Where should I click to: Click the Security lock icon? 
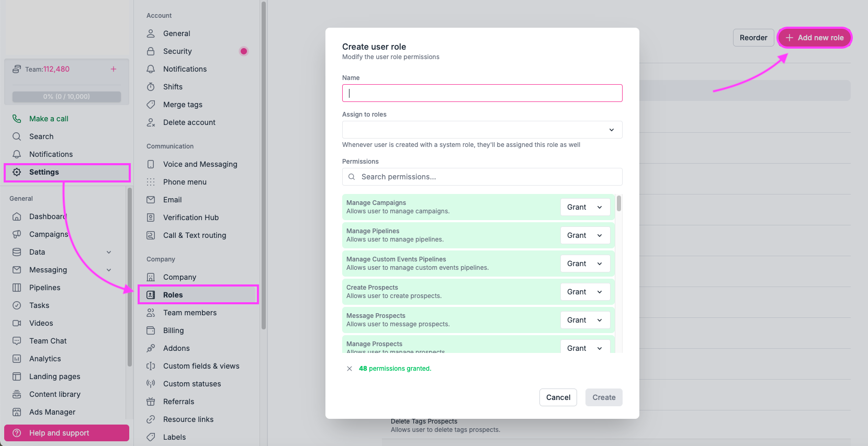point(151,51)
